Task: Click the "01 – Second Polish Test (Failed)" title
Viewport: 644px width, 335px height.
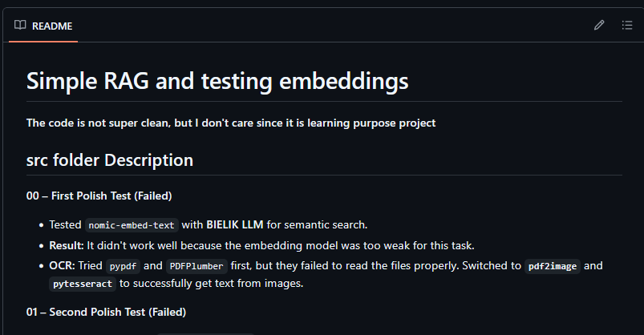Action: [x=107, y=312]
